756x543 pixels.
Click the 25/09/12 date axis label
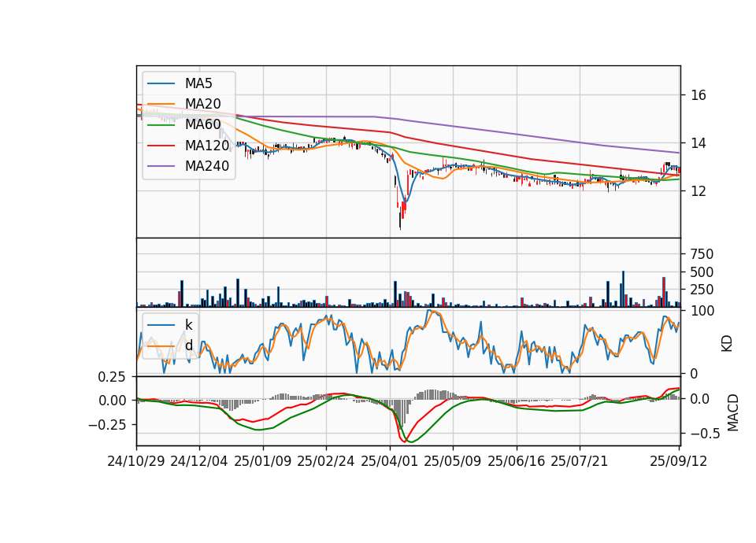[x=679, y=461]
